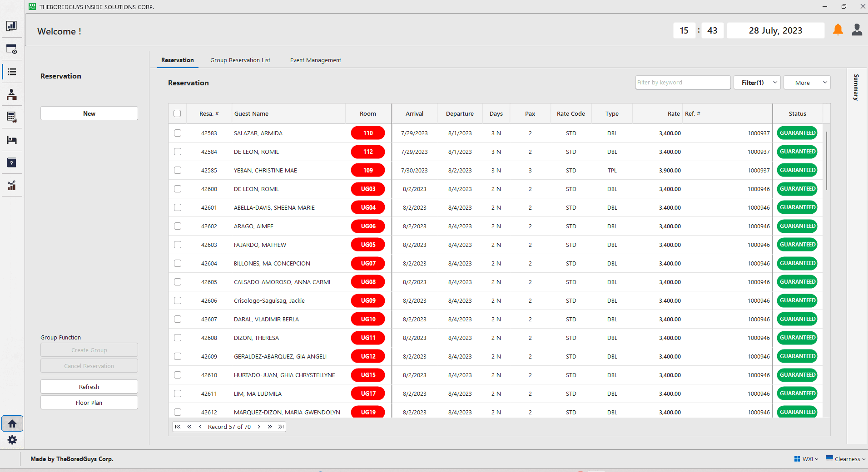Expand the Filter(1) dropdown
The width and height of the screenshot is (868, 472).
coord(757,83)
